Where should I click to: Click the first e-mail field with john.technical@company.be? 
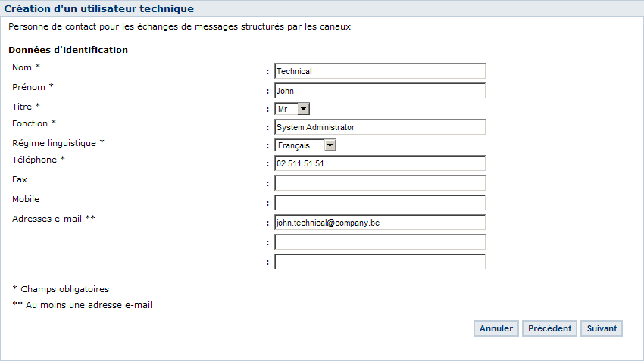click(x=379, y=223)
